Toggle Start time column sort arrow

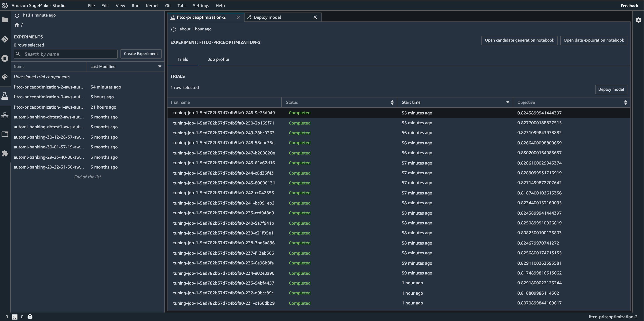[507, 102]
